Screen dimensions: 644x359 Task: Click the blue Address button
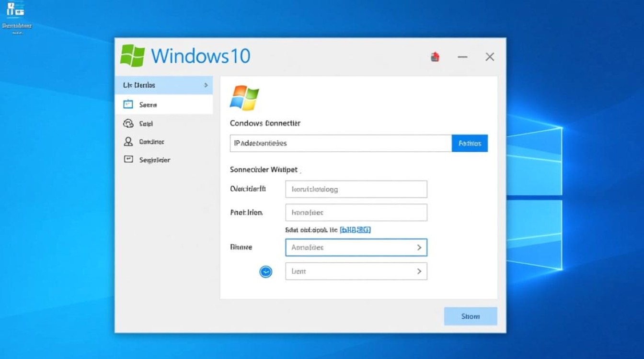click(470, 143)
